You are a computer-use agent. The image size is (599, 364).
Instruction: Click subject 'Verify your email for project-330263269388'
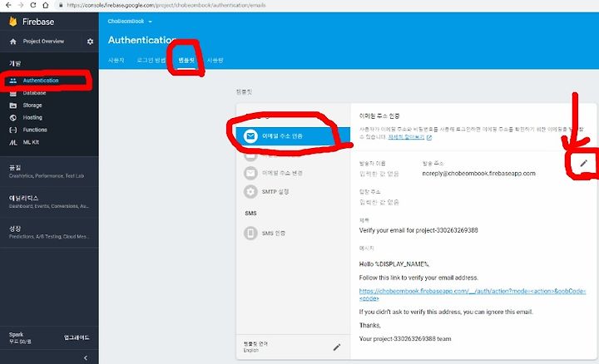click(418, 230)
